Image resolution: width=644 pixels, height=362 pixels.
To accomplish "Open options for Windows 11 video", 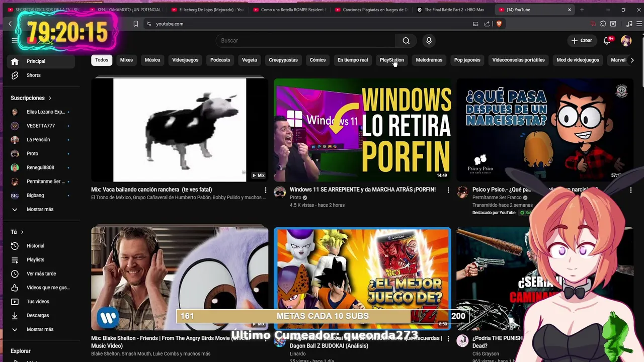I will point(448,190).
